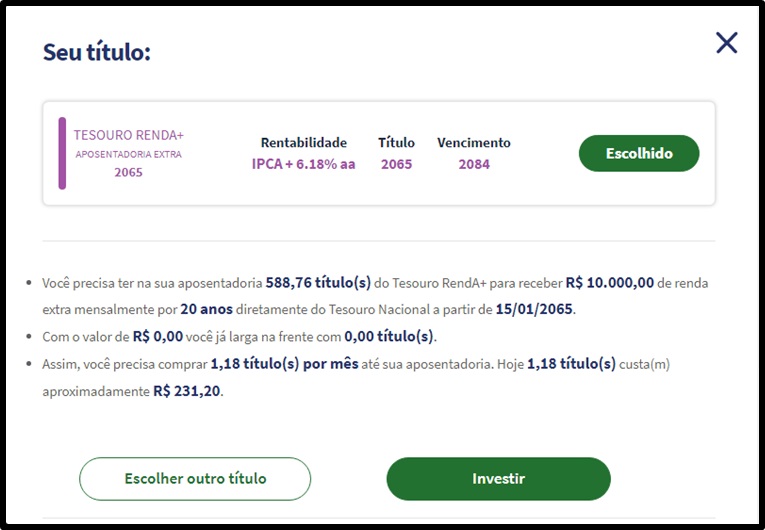This screenshot has height=530, width=765.
Task: Click the 15/01/2065 date text
Action: coord(534,309)
